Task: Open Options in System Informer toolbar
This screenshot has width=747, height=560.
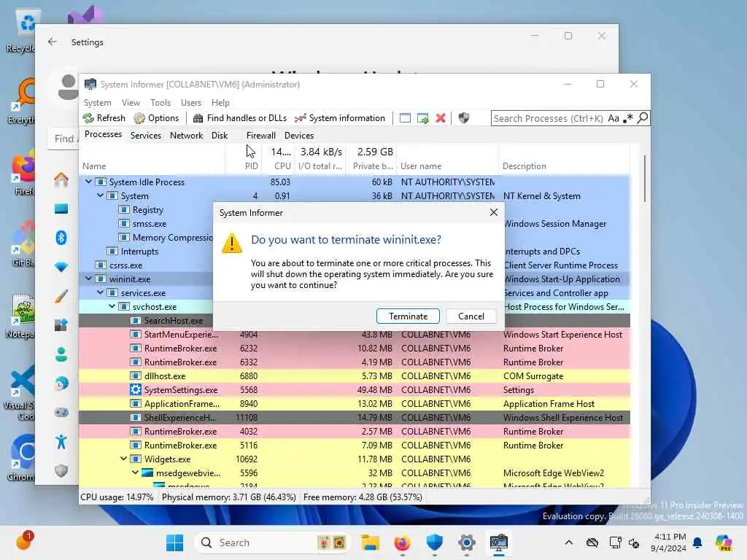Action: 156,118
